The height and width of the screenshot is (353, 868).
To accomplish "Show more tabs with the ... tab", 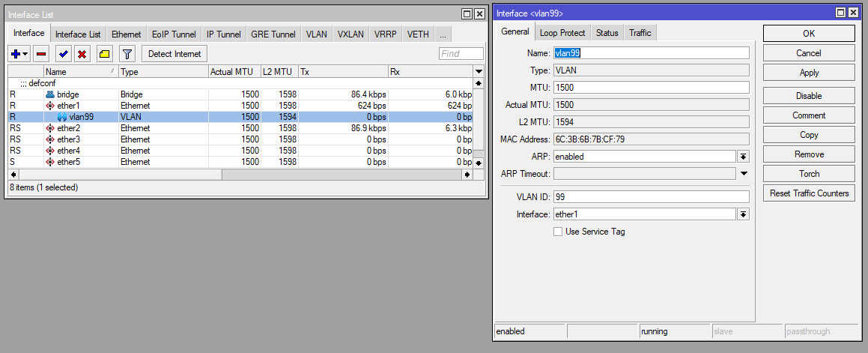I will (443, 34).
